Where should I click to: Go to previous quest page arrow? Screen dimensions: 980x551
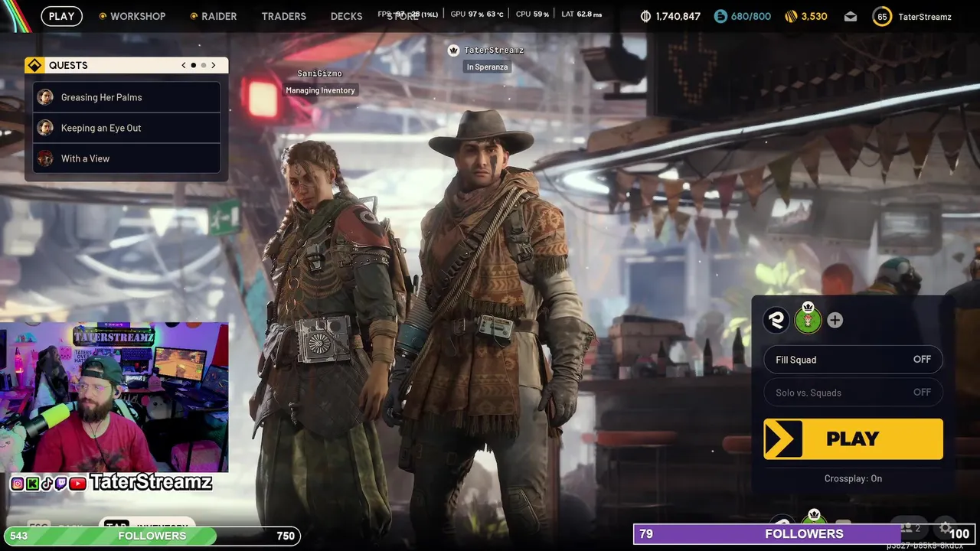(184, 65)
